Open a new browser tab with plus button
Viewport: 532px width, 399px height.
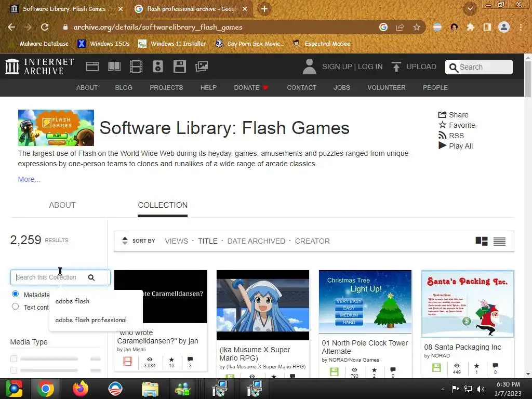tap(264, 9)
